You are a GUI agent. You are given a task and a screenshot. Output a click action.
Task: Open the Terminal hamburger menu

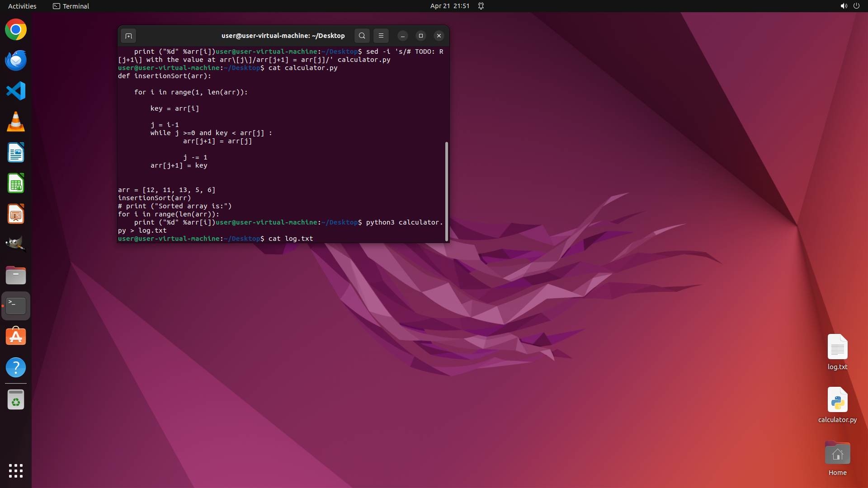click(x=381, y=36)
